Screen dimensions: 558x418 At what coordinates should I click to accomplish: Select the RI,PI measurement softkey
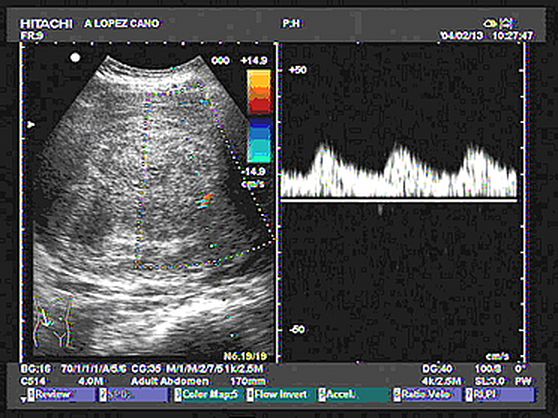500,395
